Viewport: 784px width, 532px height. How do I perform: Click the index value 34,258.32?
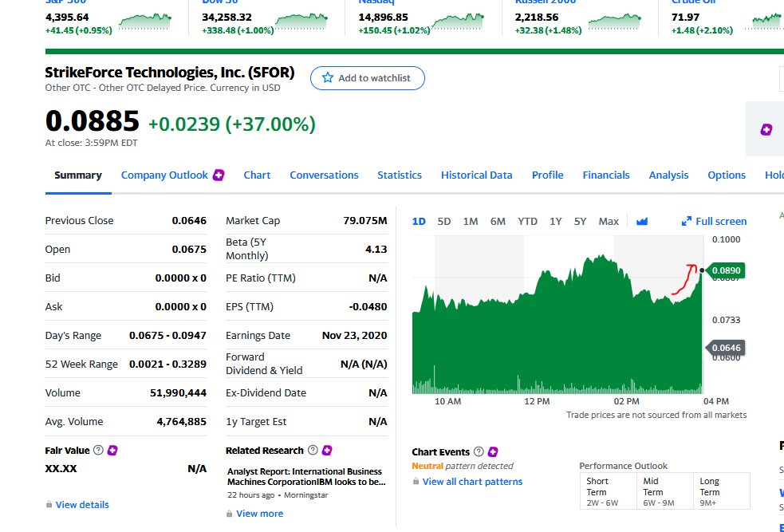[x=227, y=17]
